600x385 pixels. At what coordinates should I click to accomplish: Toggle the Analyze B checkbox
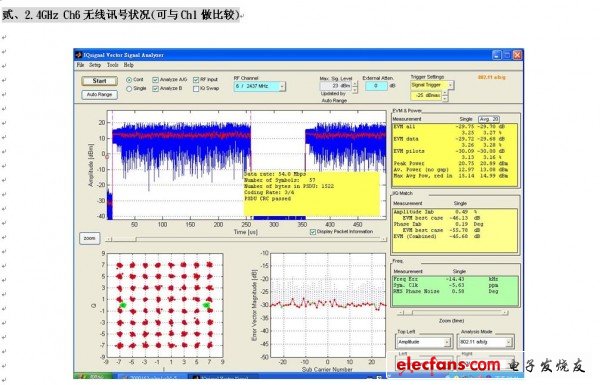tap(155, 88)
